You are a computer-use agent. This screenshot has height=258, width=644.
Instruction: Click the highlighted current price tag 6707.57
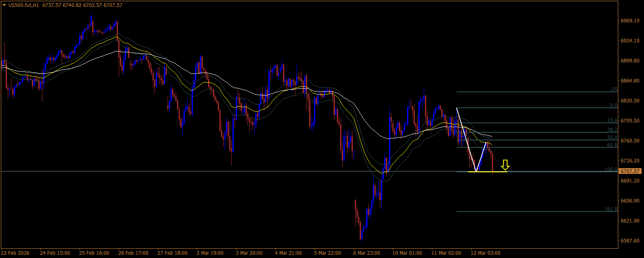[x=631, y=171]
